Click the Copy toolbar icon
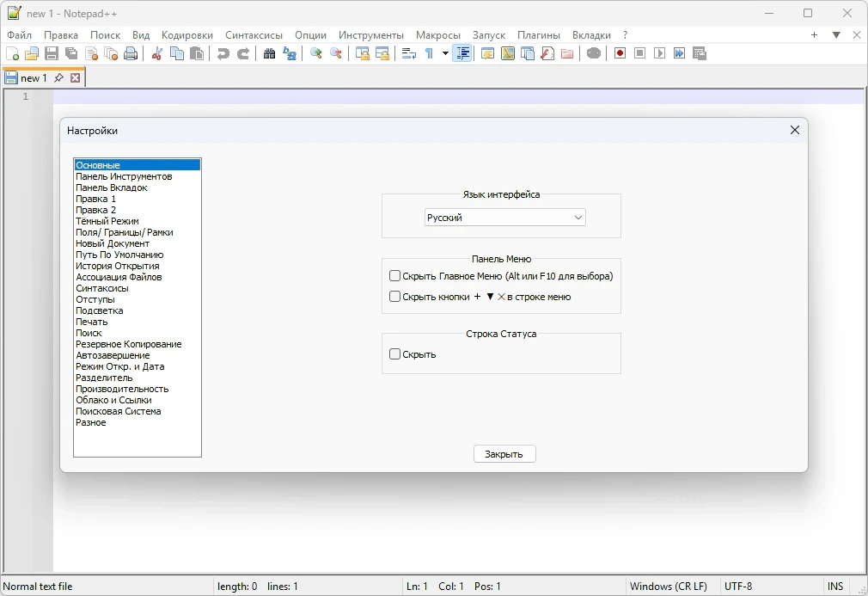 (x=177, y=53)
